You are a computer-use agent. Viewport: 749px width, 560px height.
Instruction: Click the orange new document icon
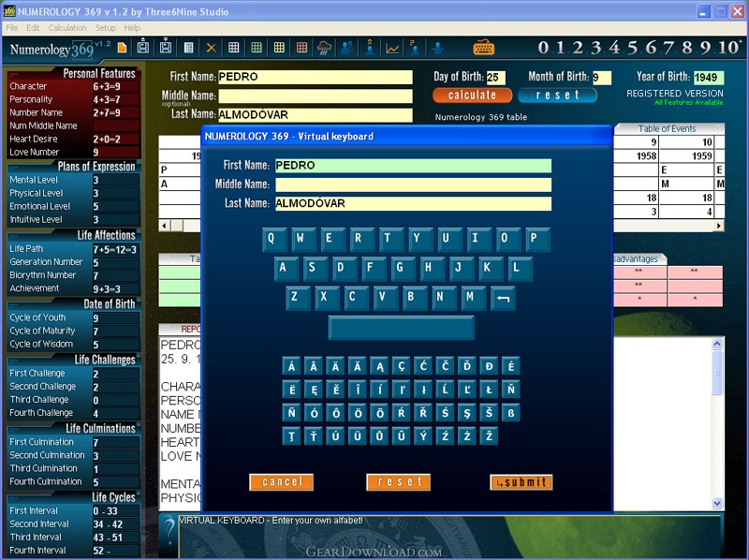pos(123,48)
